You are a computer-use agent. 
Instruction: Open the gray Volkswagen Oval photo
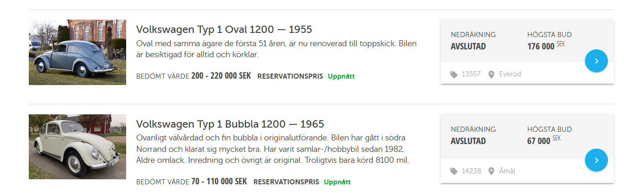coord(77,52)
